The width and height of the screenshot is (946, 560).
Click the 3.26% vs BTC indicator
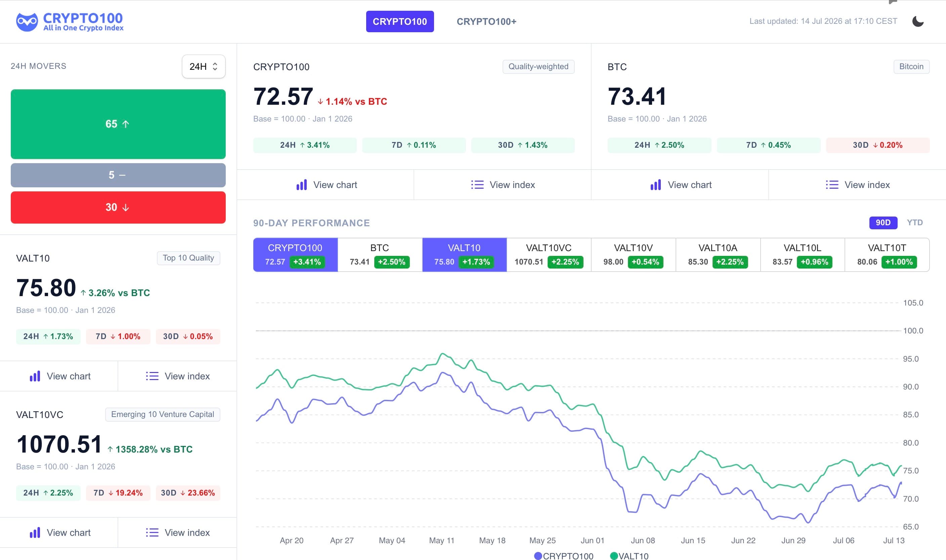point(115,293)
